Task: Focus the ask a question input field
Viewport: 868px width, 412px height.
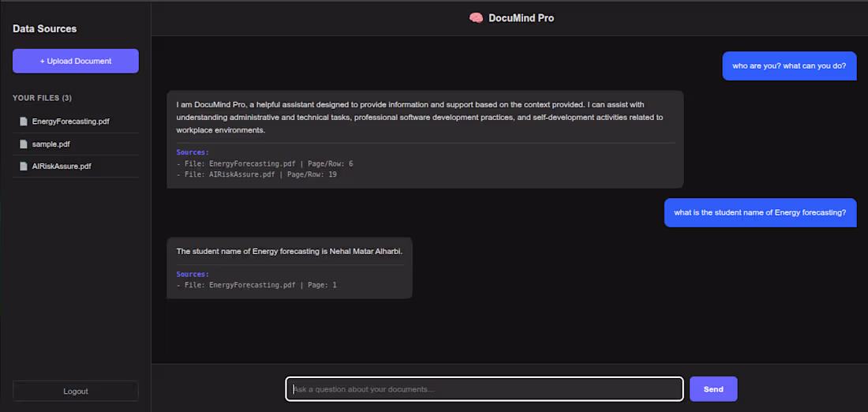Action: pos(485,389)
